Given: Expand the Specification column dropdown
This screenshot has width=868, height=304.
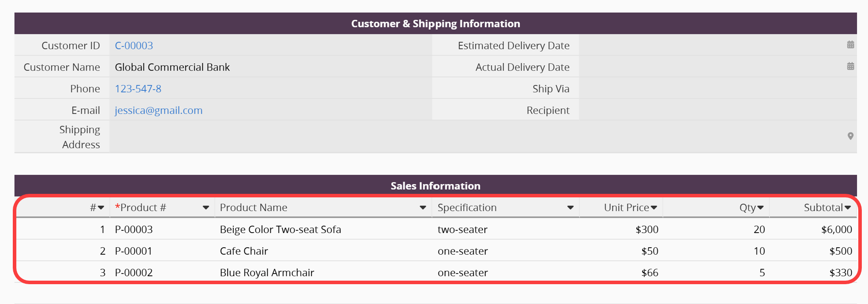Looking at the screenshot, I should tap(570, 208).
